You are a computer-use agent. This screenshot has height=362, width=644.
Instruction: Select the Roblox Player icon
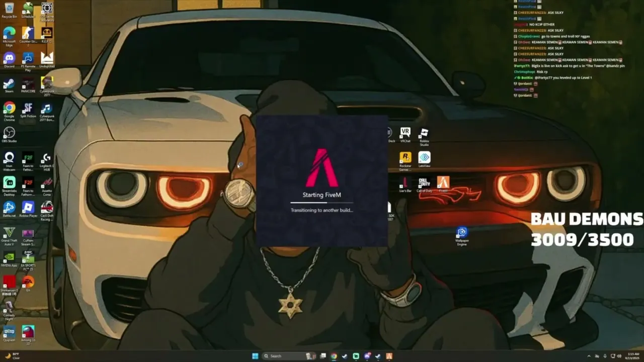pos(28,209)
